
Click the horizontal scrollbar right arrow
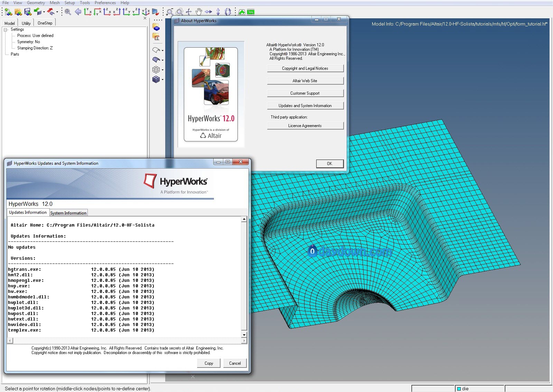click(244, 341)
